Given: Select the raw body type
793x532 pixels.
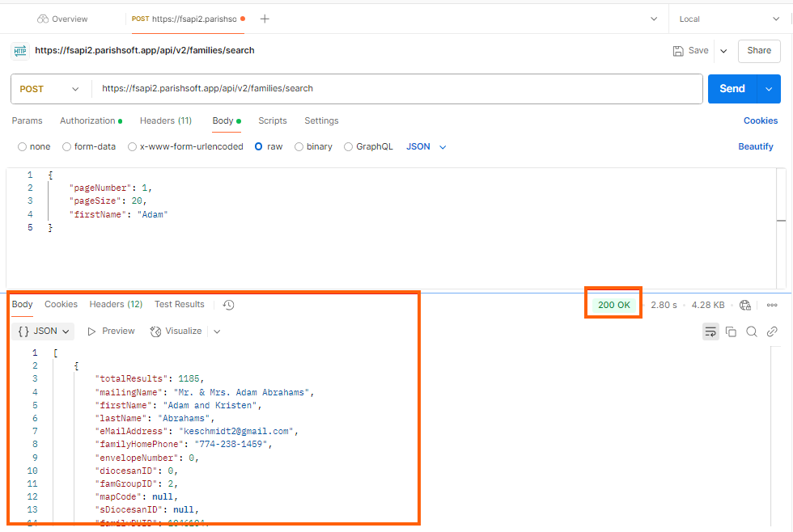Looking at the screenshot, I should (x=269, y=146).
